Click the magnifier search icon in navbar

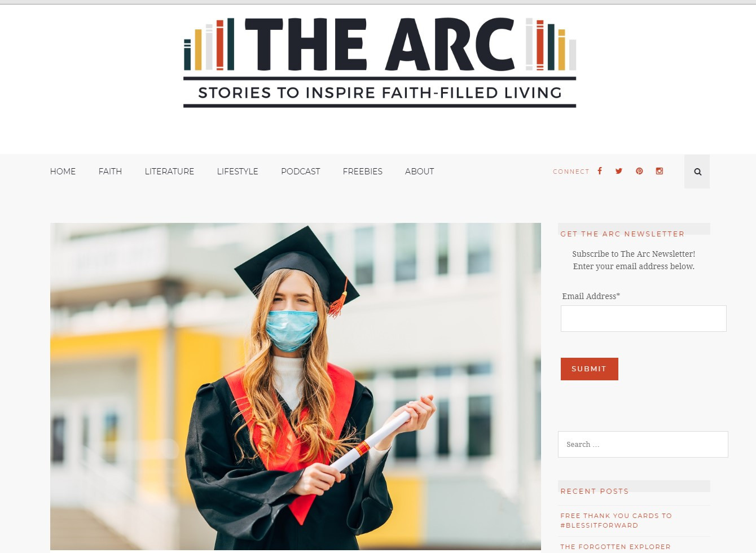coord(697,172)
